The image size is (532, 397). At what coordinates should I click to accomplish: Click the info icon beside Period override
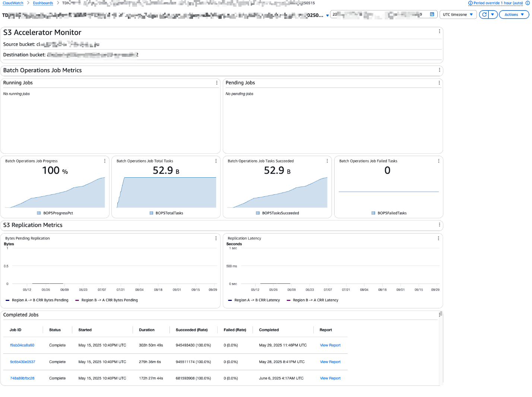point(470,3)
